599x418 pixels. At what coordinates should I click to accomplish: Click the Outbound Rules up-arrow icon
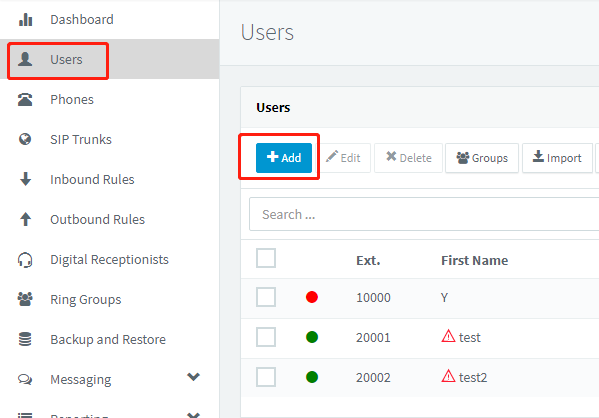pyautogui.click(x=26, y=219)
